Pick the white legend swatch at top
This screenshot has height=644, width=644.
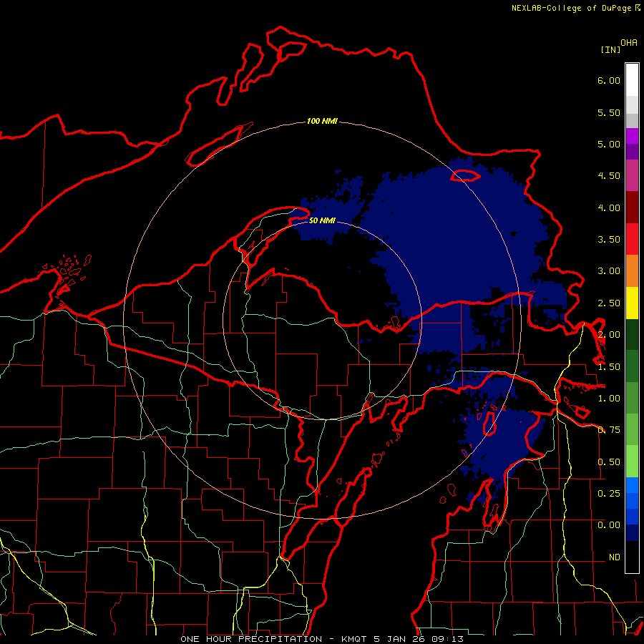(632, 80)
